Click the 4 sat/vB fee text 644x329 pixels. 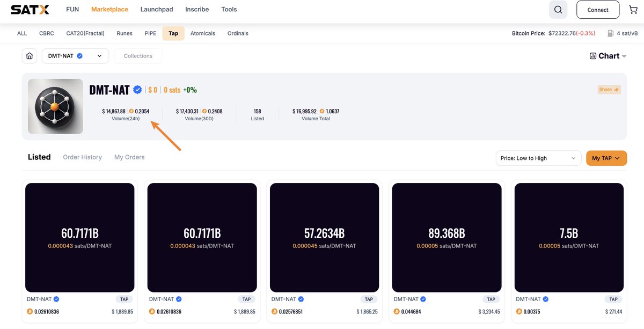627,33
